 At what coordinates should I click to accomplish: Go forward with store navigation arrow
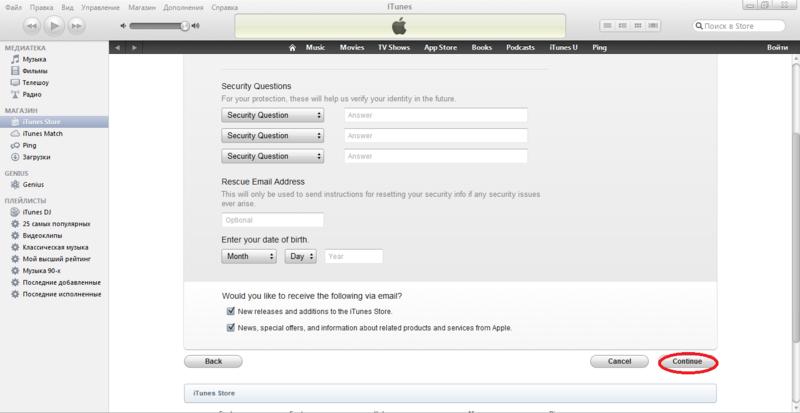coord(134,47)
